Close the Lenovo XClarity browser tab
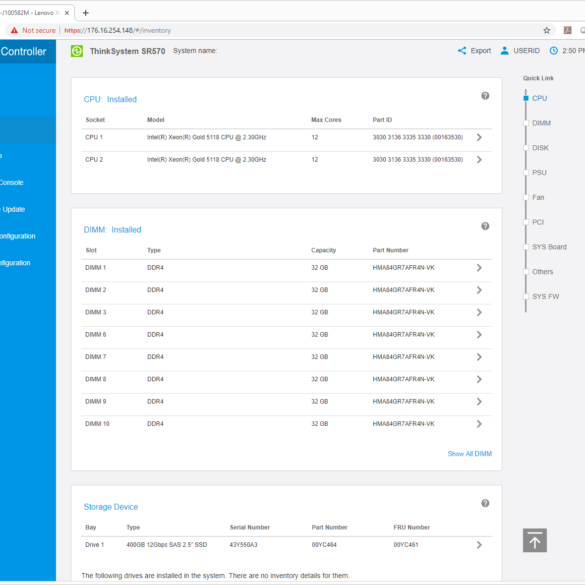This screenshot has width=585, height=585. (x=67, y=13)
